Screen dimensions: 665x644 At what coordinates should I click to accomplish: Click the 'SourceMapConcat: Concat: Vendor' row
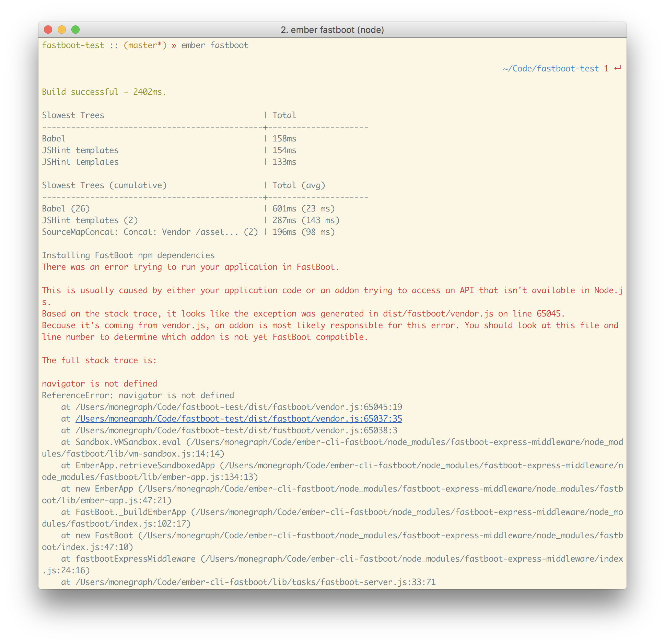coord(188,232)
